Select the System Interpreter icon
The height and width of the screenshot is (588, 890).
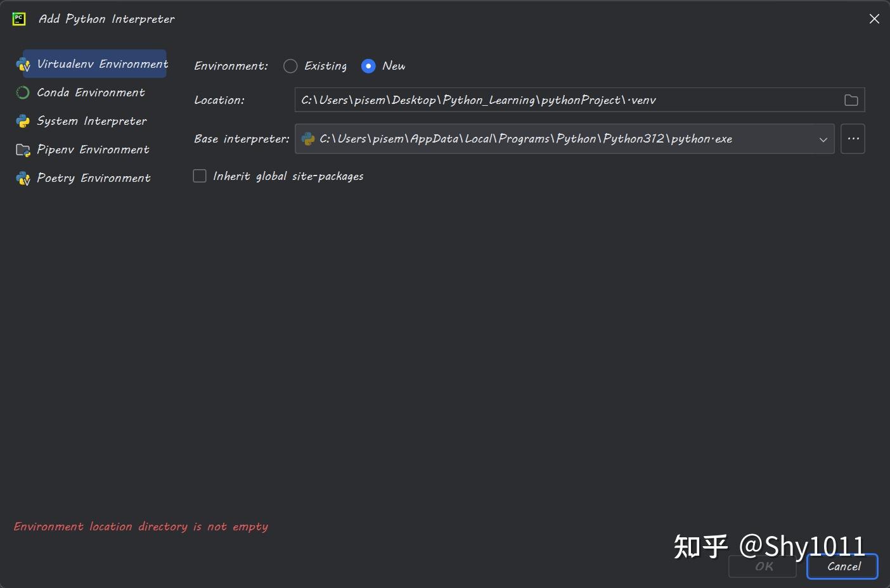23,121
